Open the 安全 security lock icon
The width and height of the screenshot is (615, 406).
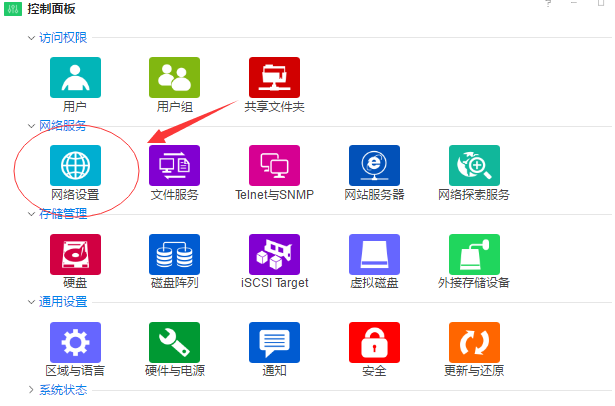[x=374, y=342]
